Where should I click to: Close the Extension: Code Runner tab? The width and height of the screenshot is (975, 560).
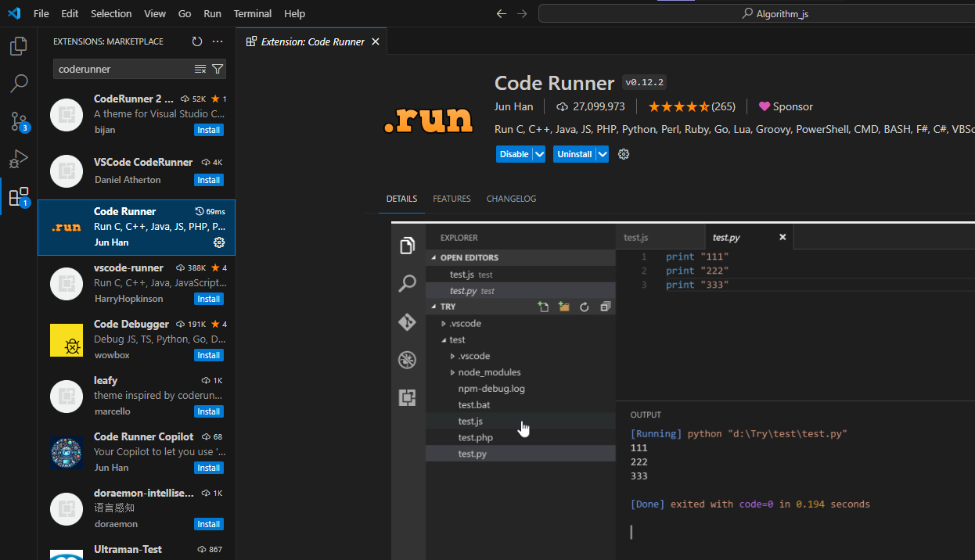(376, 41)
